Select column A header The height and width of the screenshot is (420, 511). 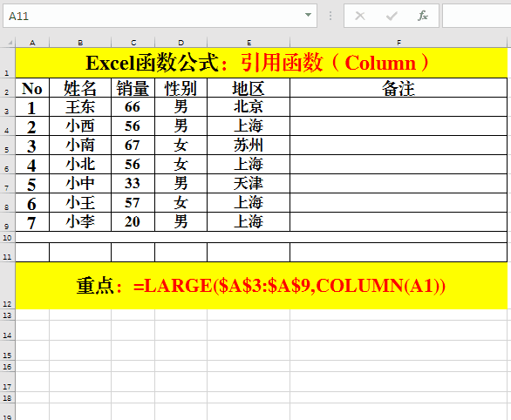click(x=32, y=43)
